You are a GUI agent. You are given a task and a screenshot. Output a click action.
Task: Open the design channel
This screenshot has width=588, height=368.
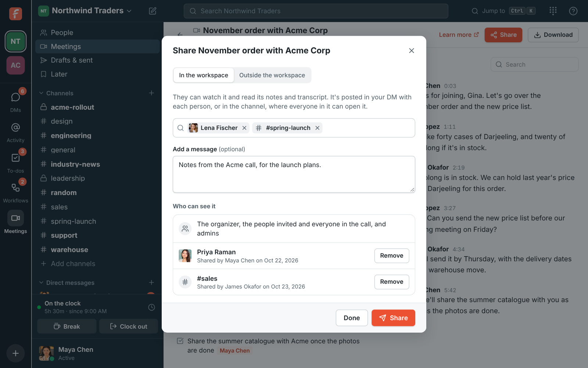pyautogui.click(x=97, y=121)
